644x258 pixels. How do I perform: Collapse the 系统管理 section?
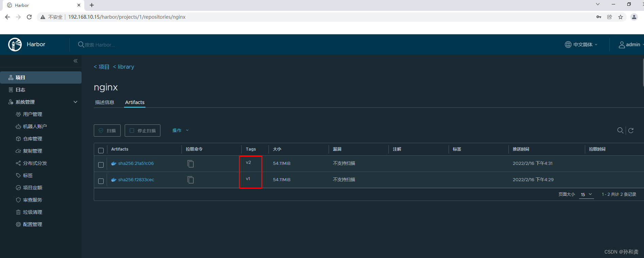[x=75, y=102]
